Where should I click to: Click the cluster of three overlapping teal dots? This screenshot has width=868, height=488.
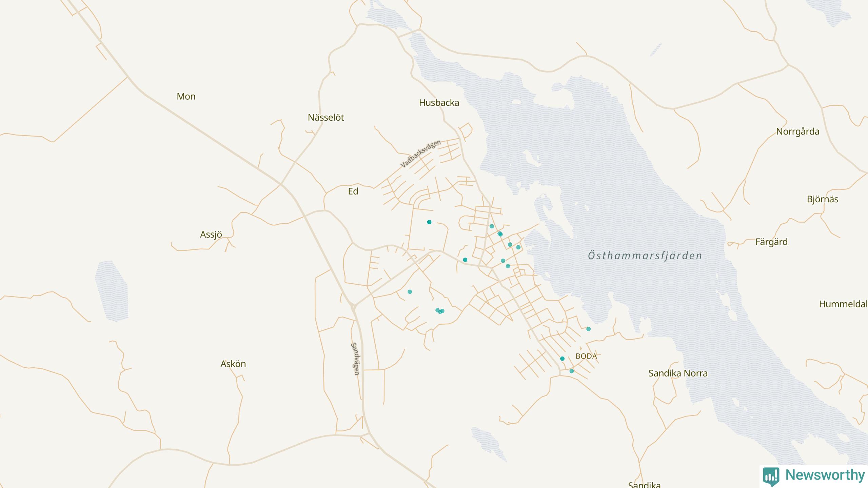pyautogui.click(x=440, y=311)
